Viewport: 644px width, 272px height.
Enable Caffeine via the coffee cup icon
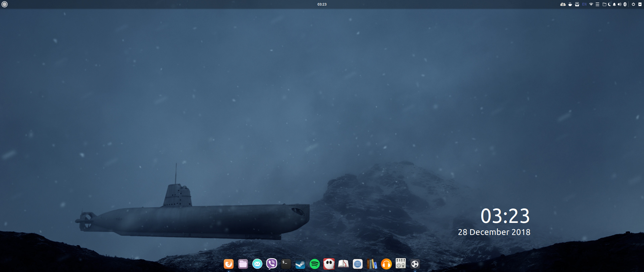[x=570, y=4]
